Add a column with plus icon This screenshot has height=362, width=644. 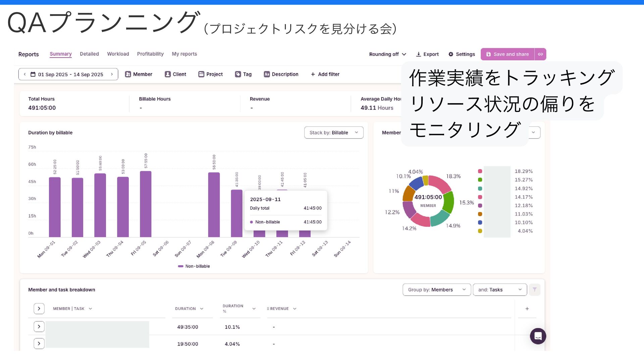click(527, 309)
